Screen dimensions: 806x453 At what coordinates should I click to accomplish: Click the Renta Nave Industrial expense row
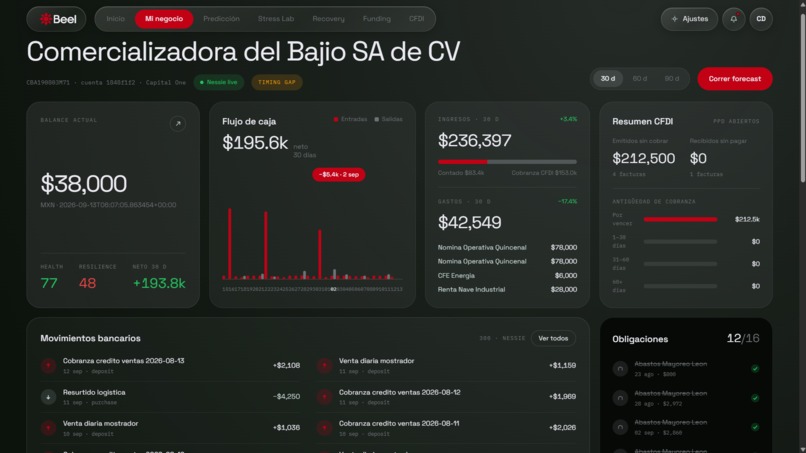click(507, 289)
